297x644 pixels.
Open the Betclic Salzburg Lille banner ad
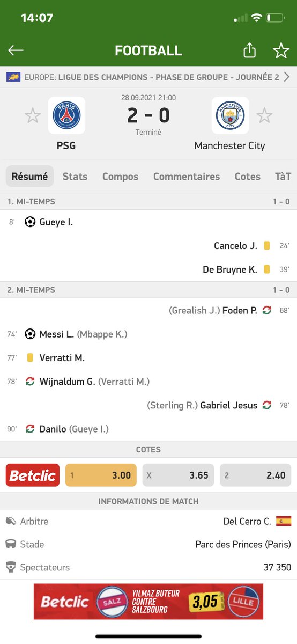tap(148, 602)
